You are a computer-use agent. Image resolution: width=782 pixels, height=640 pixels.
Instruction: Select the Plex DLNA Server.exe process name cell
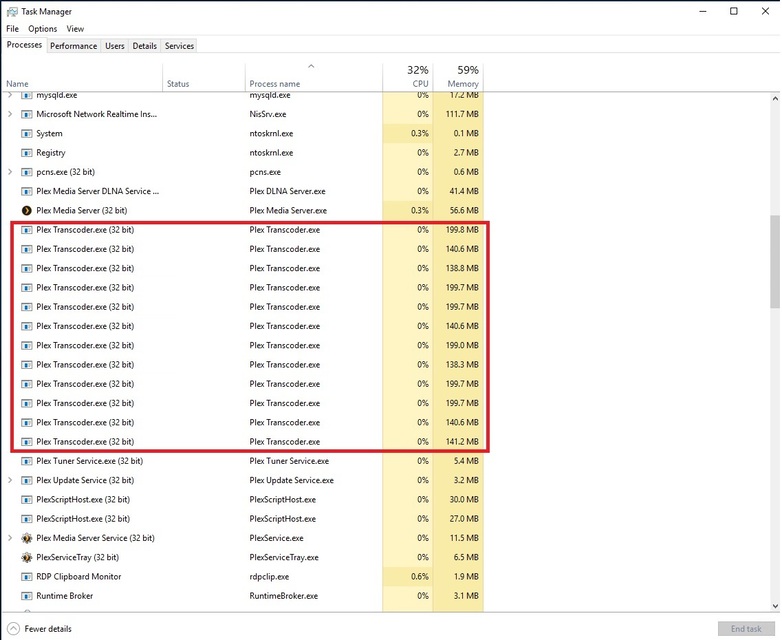(287, 191)
